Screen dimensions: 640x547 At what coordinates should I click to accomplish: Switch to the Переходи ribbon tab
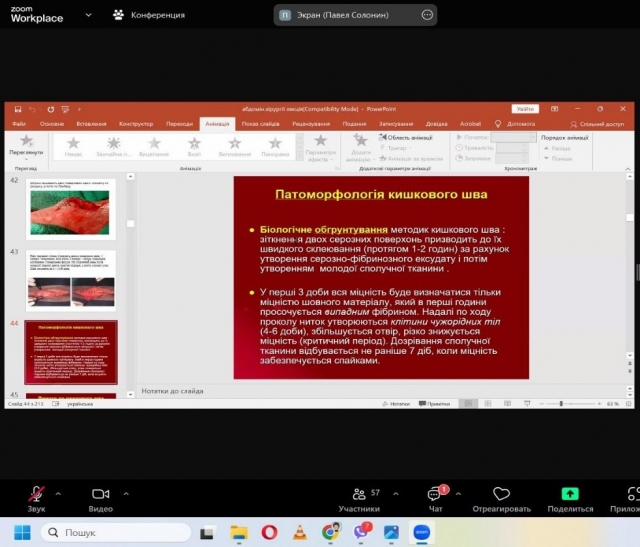point(179,124)
